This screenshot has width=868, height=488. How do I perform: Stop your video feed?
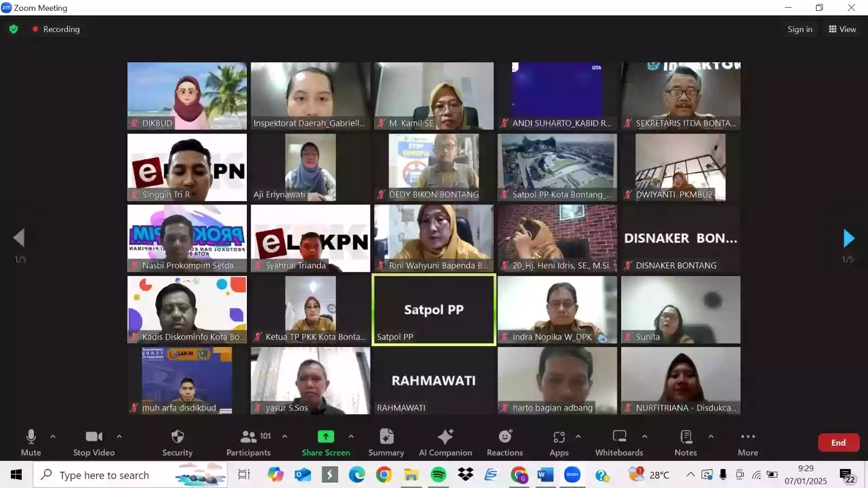[x=93, y=442]
